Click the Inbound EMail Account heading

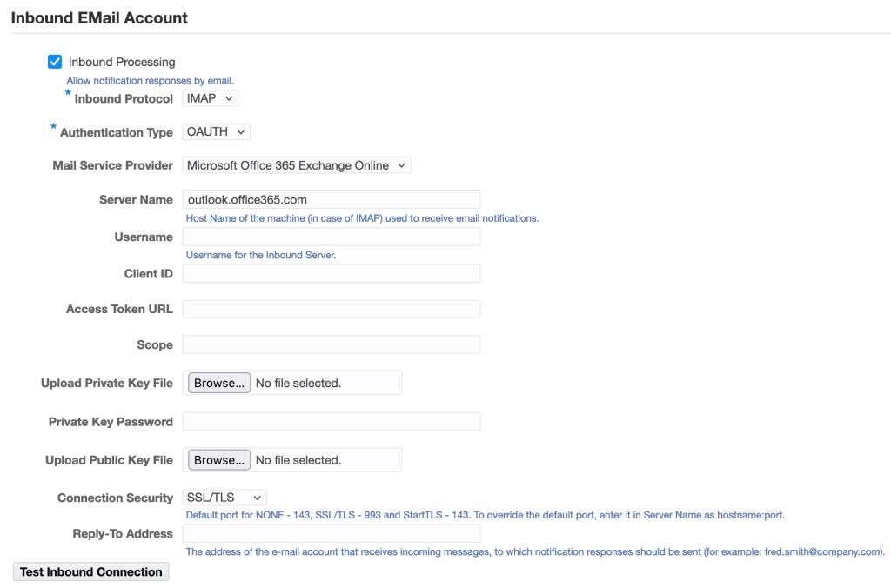coord(98,17)
